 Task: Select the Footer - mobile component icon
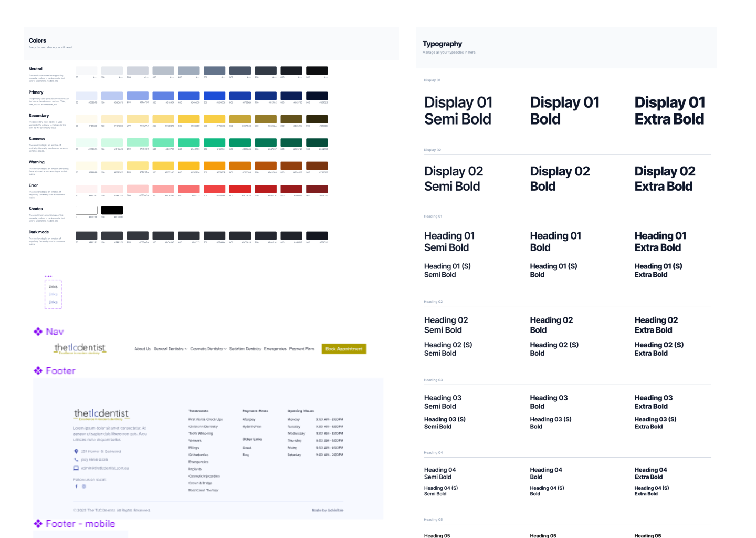point(38,524)
